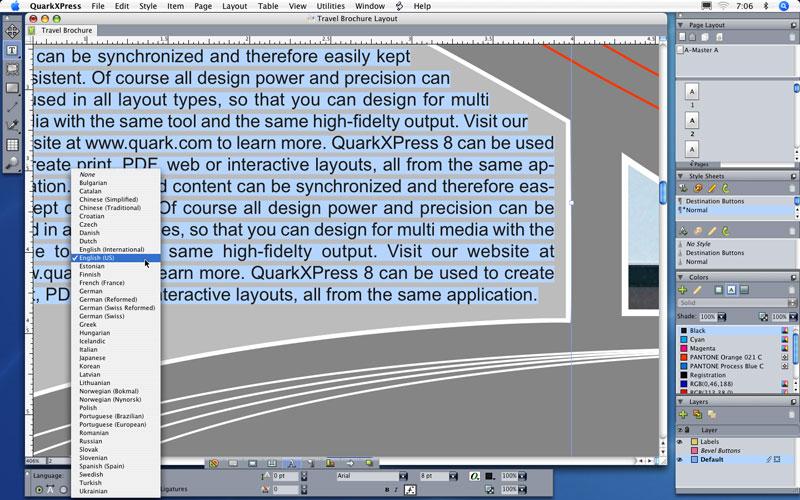Select the Item mover tool
This screenshot has width=800, height=500.
coord(12,31)
